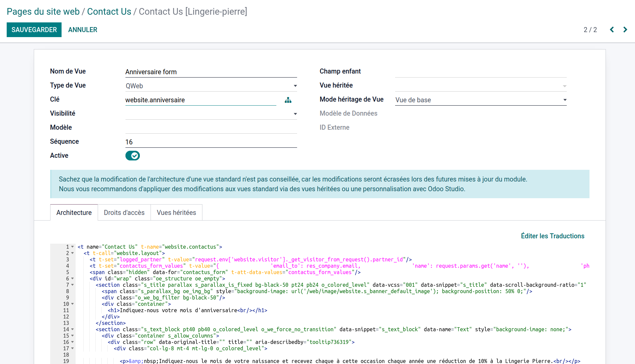Screen dimensions: 635x364
Task: Go to previous record arrow
Action: (612, 30)
